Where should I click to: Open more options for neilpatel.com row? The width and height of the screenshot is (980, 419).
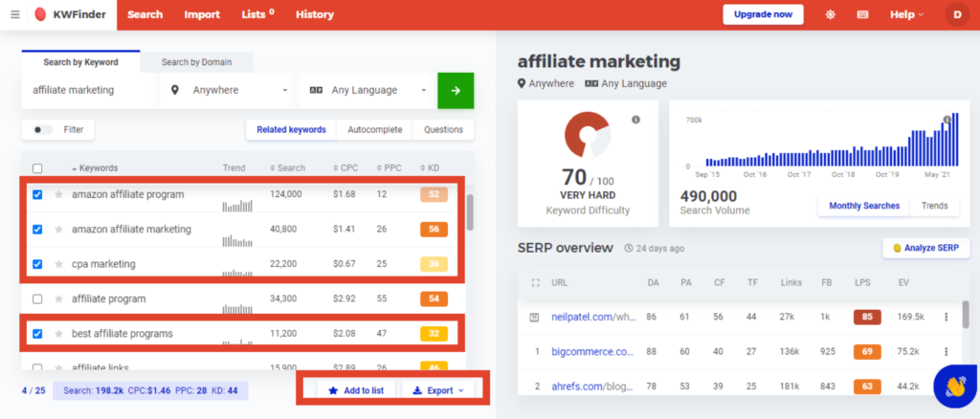(x=947, y=318)
